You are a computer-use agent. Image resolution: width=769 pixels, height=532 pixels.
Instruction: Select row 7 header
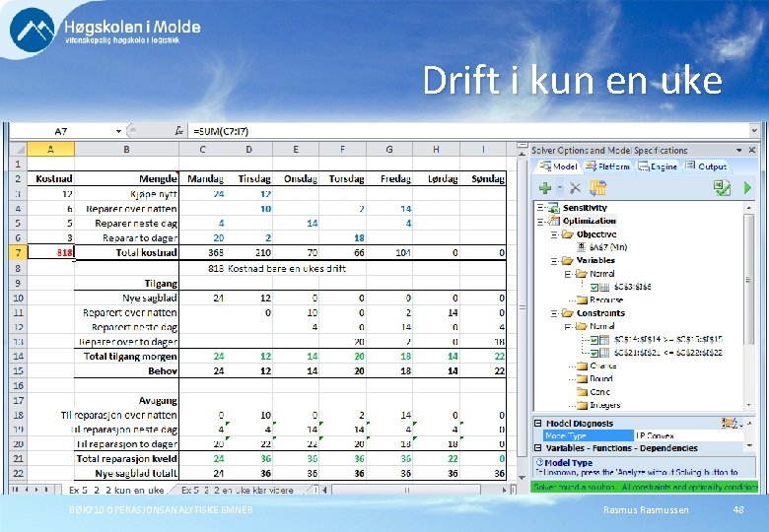tap(18, 253)
